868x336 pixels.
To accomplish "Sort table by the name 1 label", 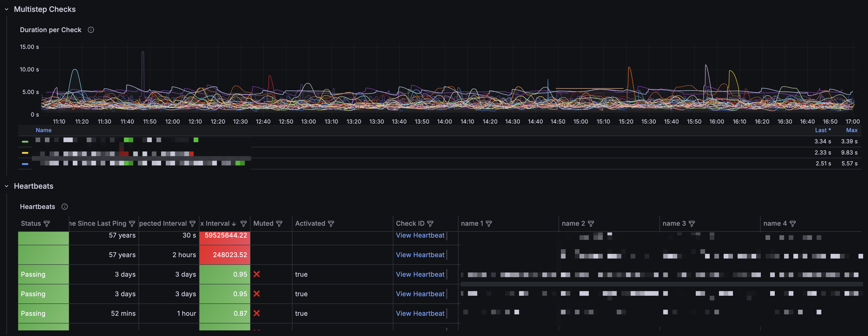I will pos(472,224).
